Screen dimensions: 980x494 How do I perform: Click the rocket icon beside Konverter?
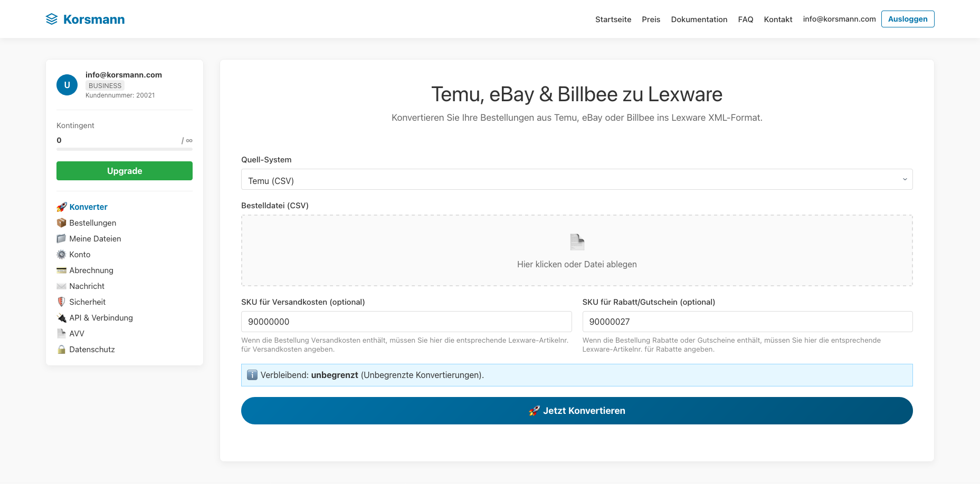tap(62, 207)
